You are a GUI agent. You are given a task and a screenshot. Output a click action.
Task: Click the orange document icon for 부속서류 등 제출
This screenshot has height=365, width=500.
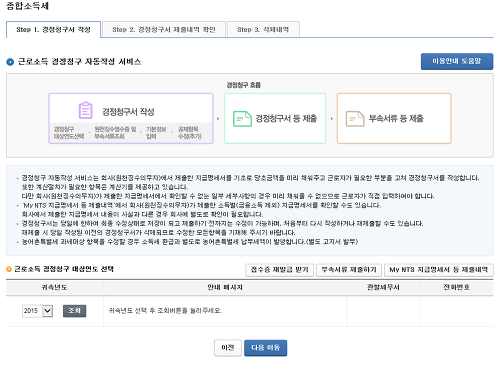point(355,119)
